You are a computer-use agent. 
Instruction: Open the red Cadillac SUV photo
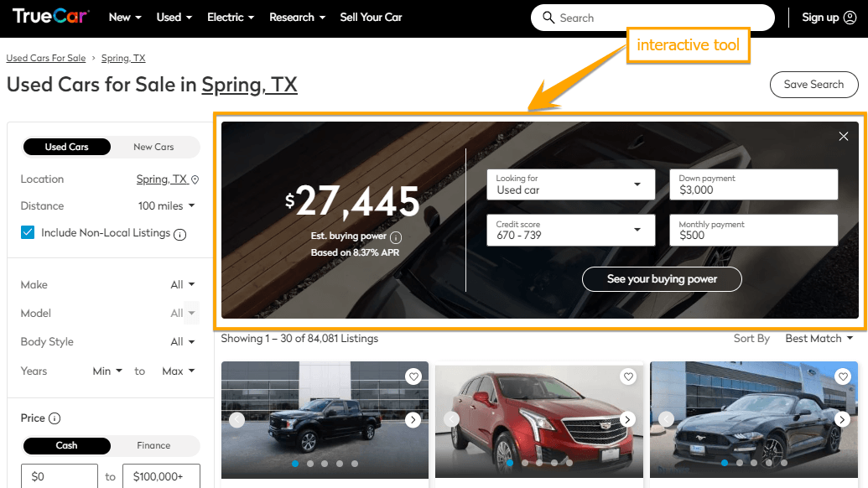[539, 419]
